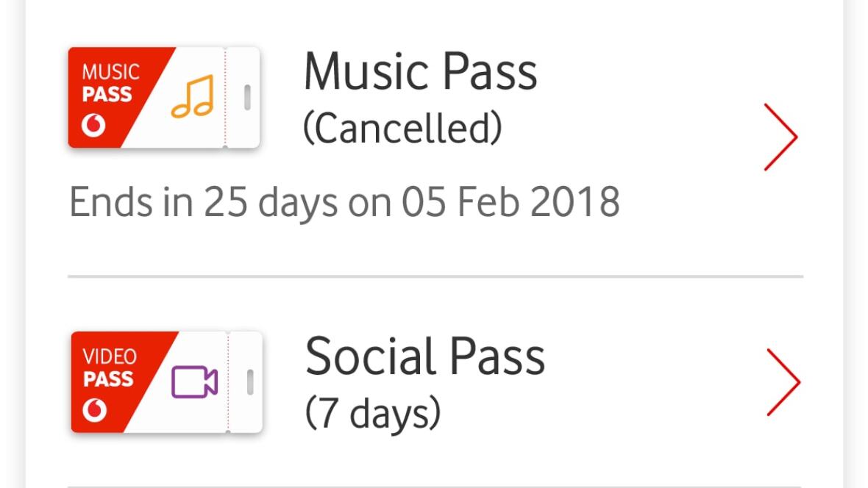Screen dimensions: 868x488
Task: Click the grey stub bar on the Music Pass ticket
Action: click(x=247, y=97)
